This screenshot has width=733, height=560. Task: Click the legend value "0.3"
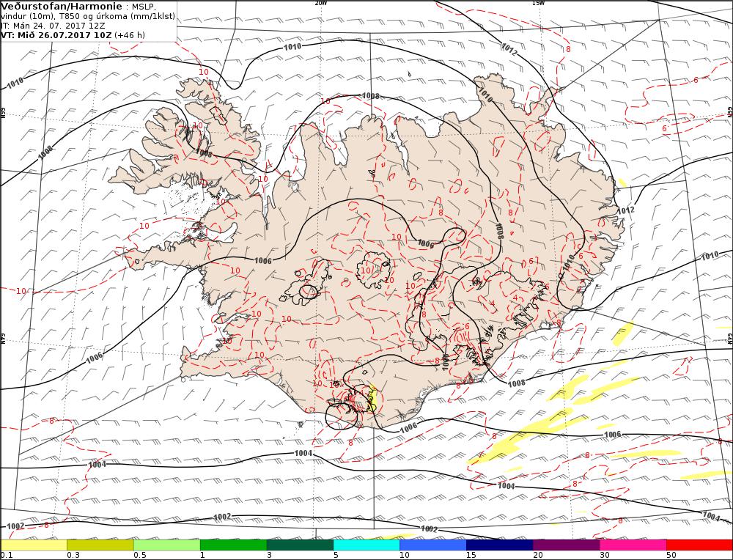tap(73, 556)
